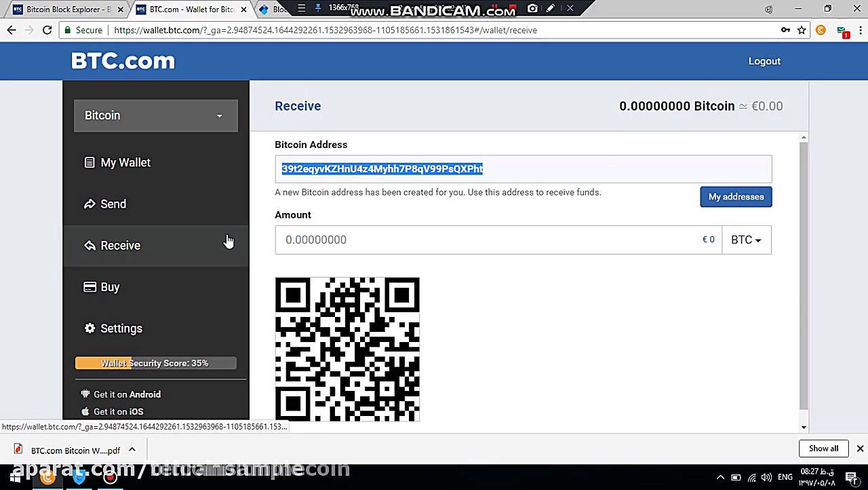Close the BTC.com Wallet tab
The height and width of the screenshot is (490, 868).
[243, 10]
